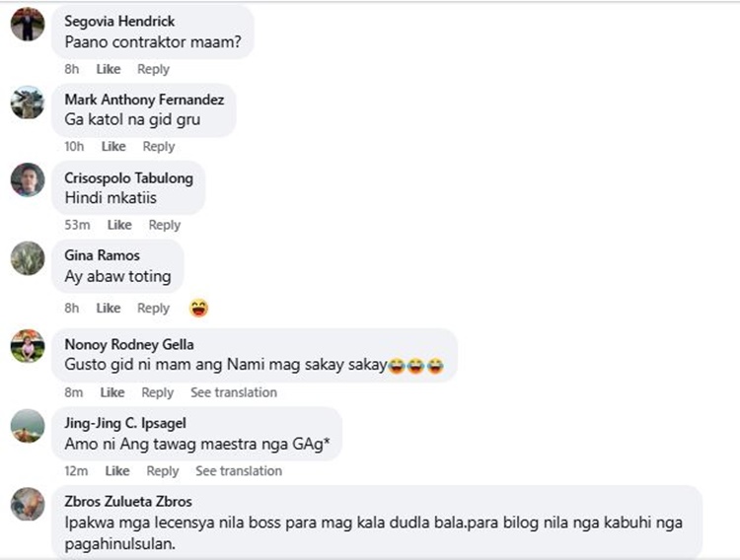The width and height of the screenshot is (740, 560).
Task: View Gina Ramos's profile photo
Action: (28, 258)
